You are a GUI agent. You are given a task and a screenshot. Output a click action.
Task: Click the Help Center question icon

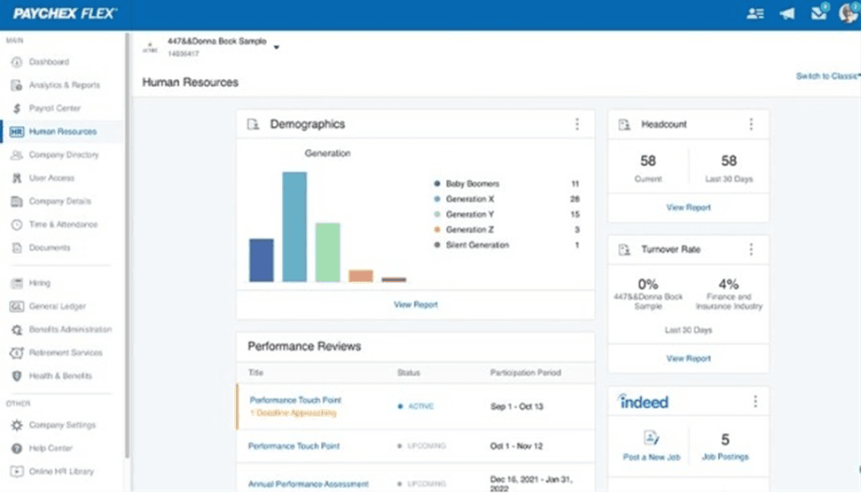[x=17, y=449]
